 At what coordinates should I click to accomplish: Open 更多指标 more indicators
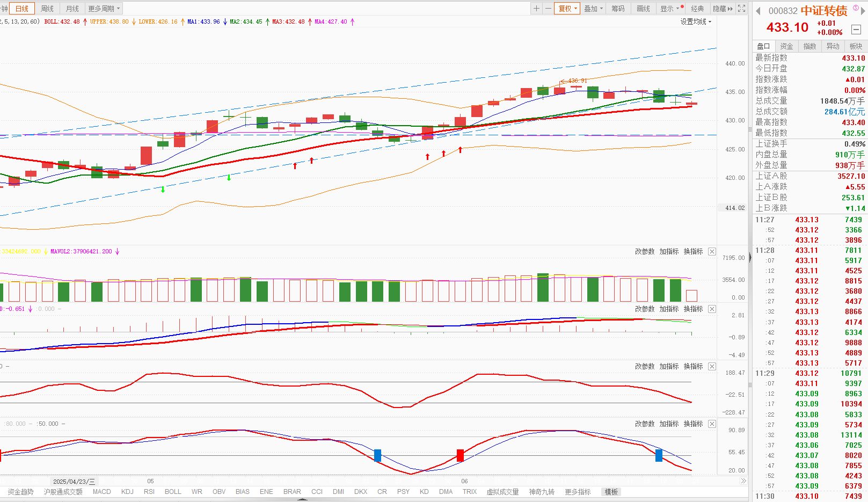click(x=578, y=492)
